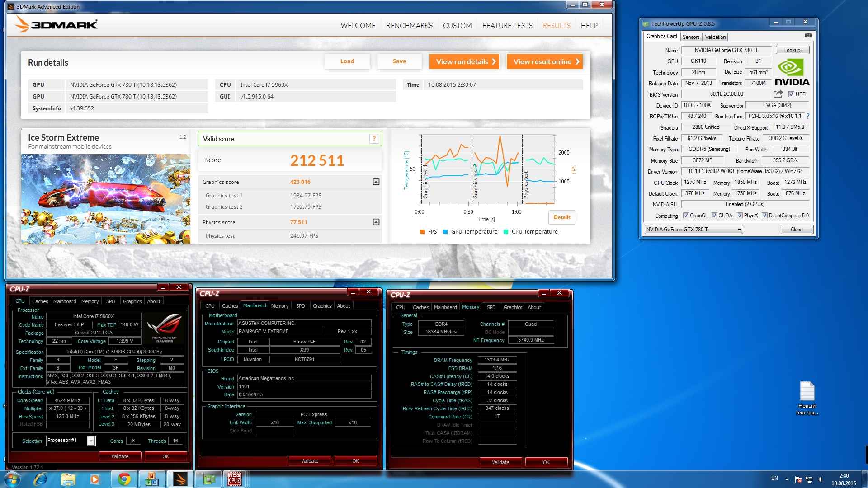Go to the WELCOME tab in 3DMark
868x488 pixels.
point(358,26)
